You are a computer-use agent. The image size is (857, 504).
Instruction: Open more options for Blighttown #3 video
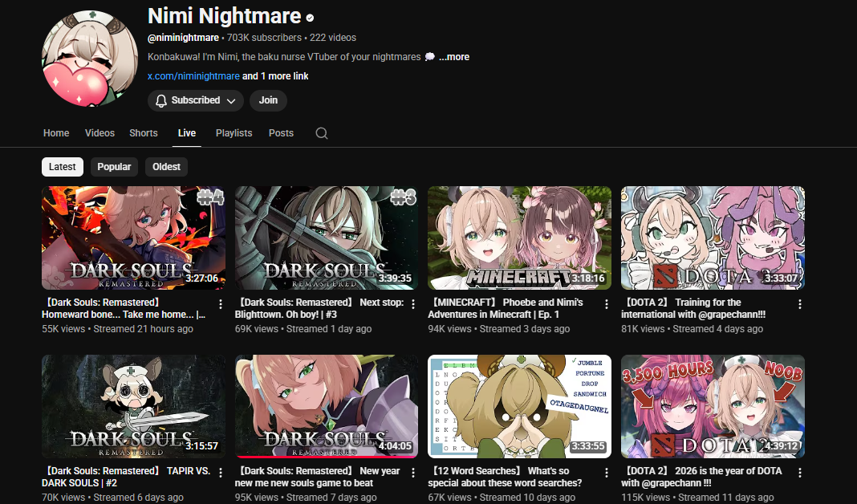coord(413,304)
